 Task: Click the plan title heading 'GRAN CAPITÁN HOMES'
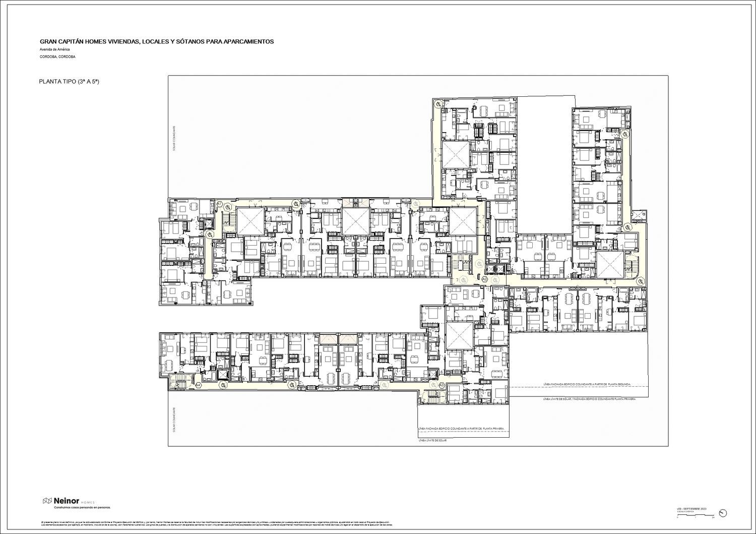point(156,41)
